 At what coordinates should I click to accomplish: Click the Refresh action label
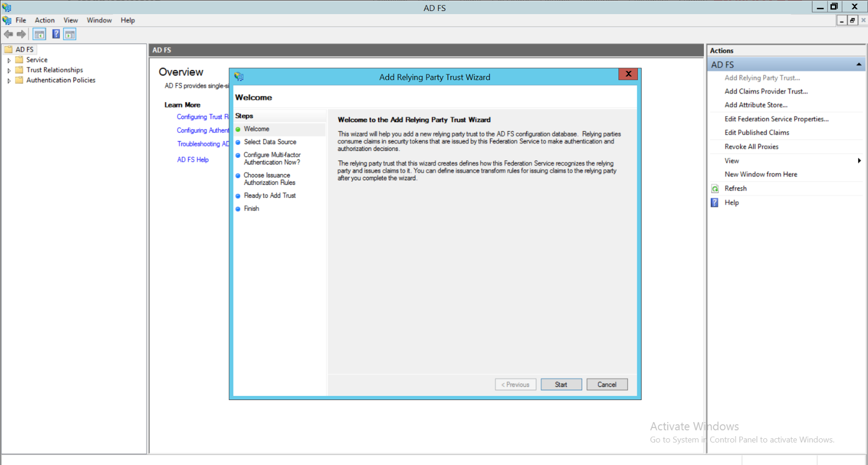[735, 189]
